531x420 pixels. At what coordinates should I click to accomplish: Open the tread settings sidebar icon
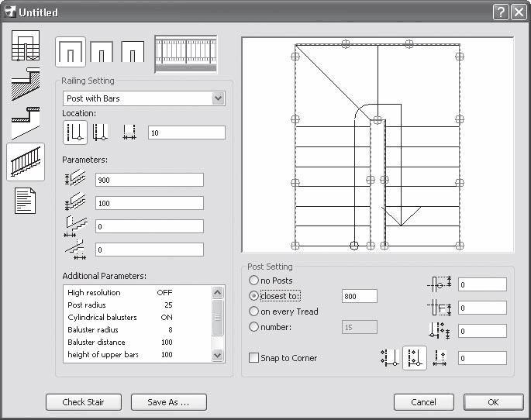tap(25, 122)
